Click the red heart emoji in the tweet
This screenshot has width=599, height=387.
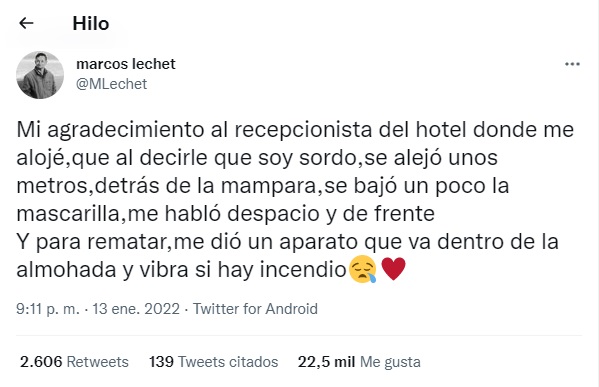tap(393, 269)
